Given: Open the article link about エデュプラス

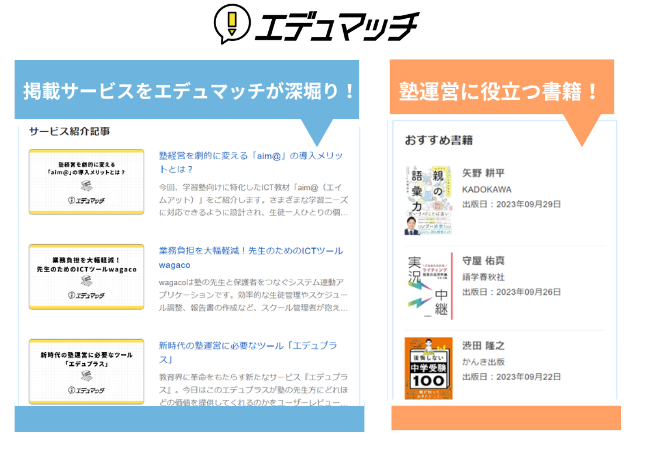Looking at the screenshot, I should tap(248, 353).
